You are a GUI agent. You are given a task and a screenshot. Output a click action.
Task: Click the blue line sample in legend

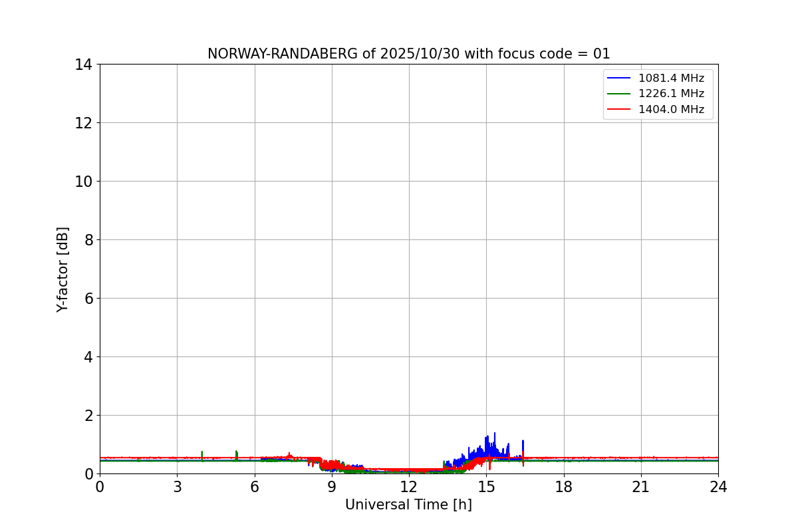click(619, 78)
